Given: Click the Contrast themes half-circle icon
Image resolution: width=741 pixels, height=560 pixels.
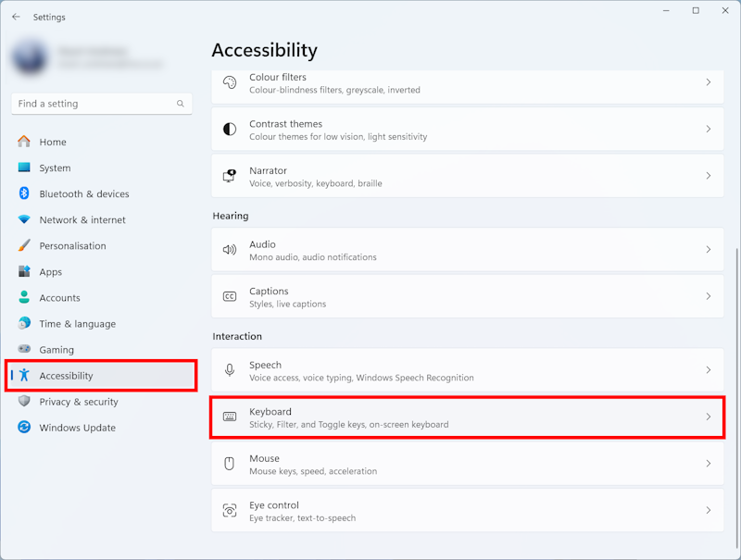Looking at the screenshot, I should coord(230,130).
